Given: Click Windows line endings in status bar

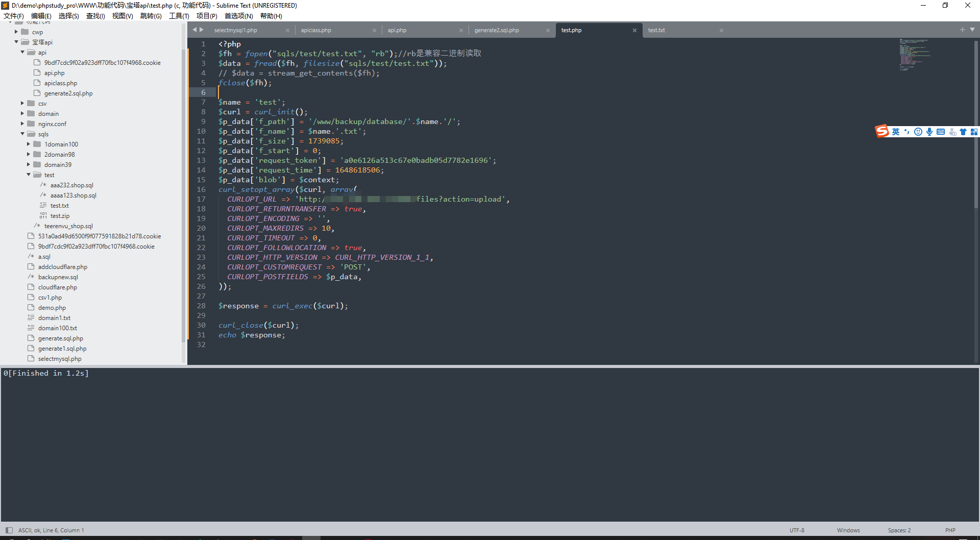Looking at the screenshot, I should (848, 530).
